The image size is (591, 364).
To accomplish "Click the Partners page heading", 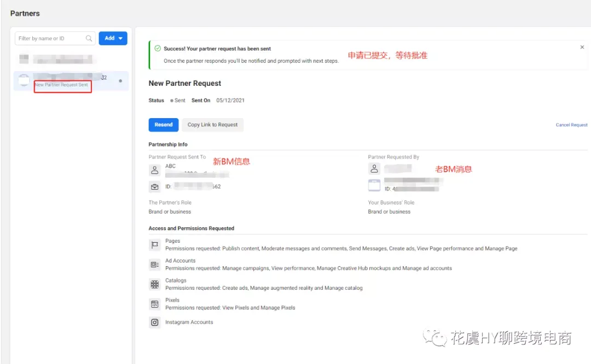I will pyautogui.click(x=25, y=14).
